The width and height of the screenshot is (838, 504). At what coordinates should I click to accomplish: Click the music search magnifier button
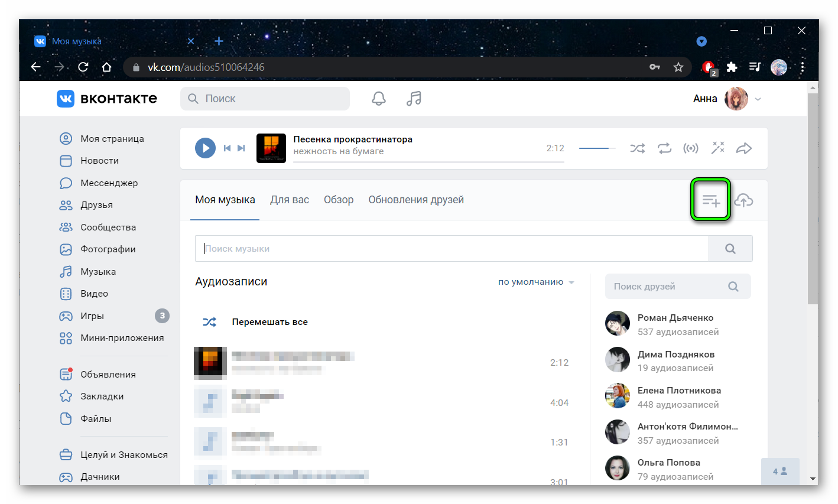[x=730, y=249]
